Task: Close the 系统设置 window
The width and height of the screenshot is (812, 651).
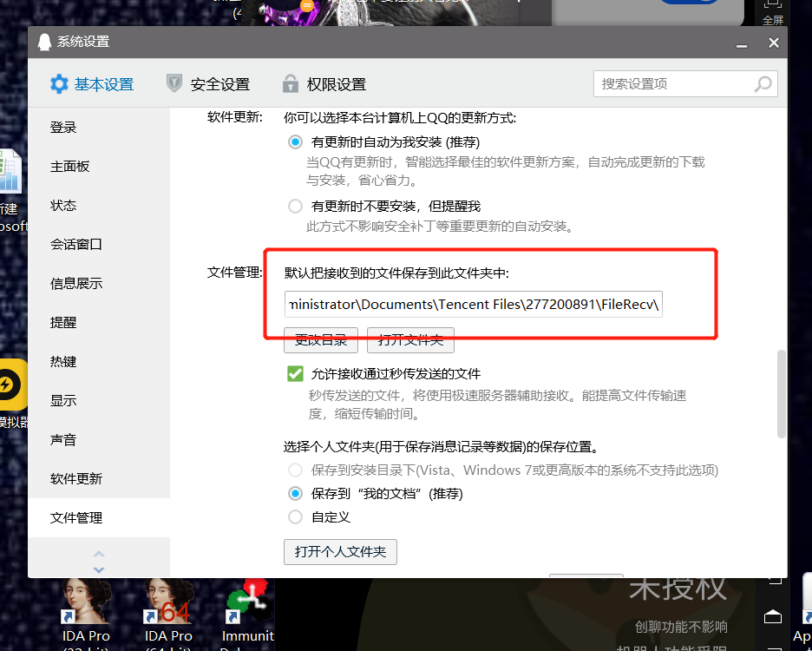Action: tap(774, 43)
